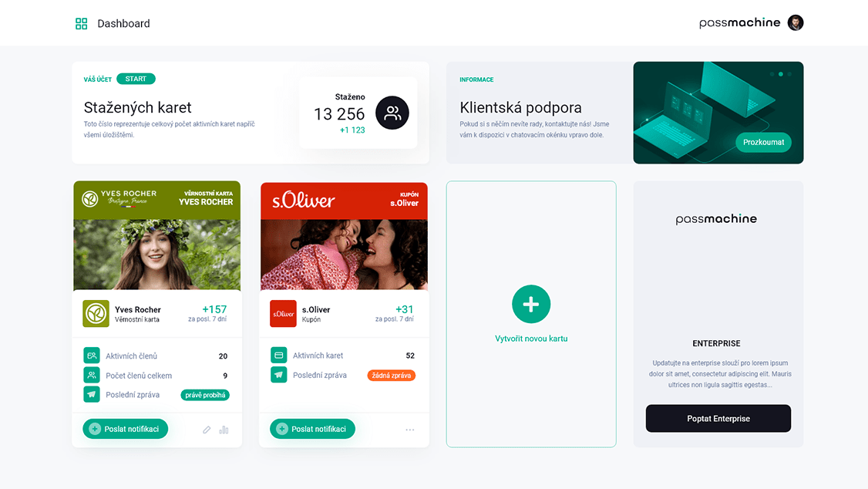
Task: Click the Yves Rocher square logo icon
Action: coord(96,313)
